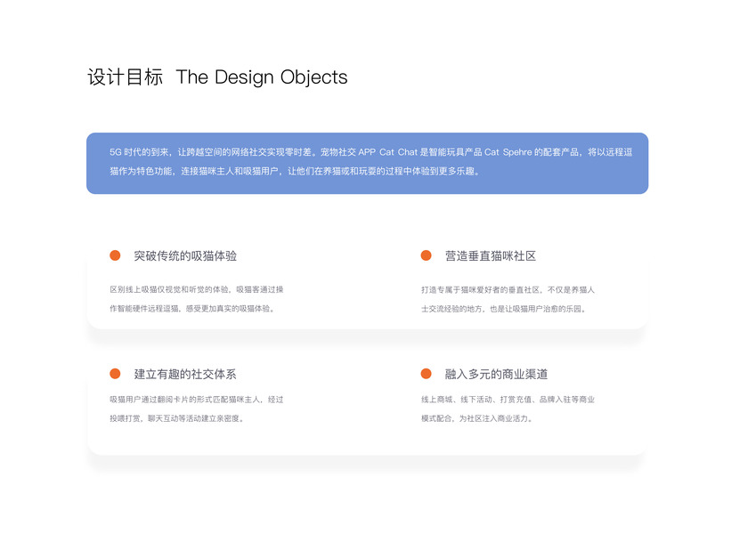Select the 突破传统的吸猫体验 heading
The height and width of the screenshot is (534, 756).
185,255
